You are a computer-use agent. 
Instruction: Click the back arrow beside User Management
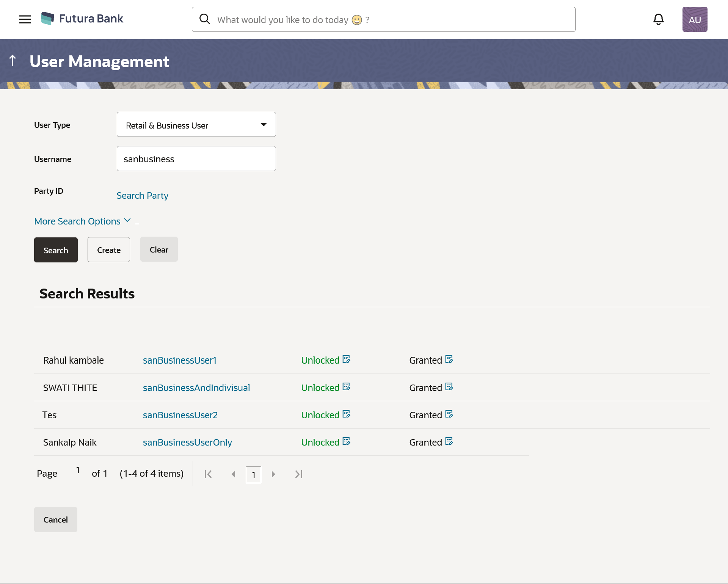[x=13, y=61]
